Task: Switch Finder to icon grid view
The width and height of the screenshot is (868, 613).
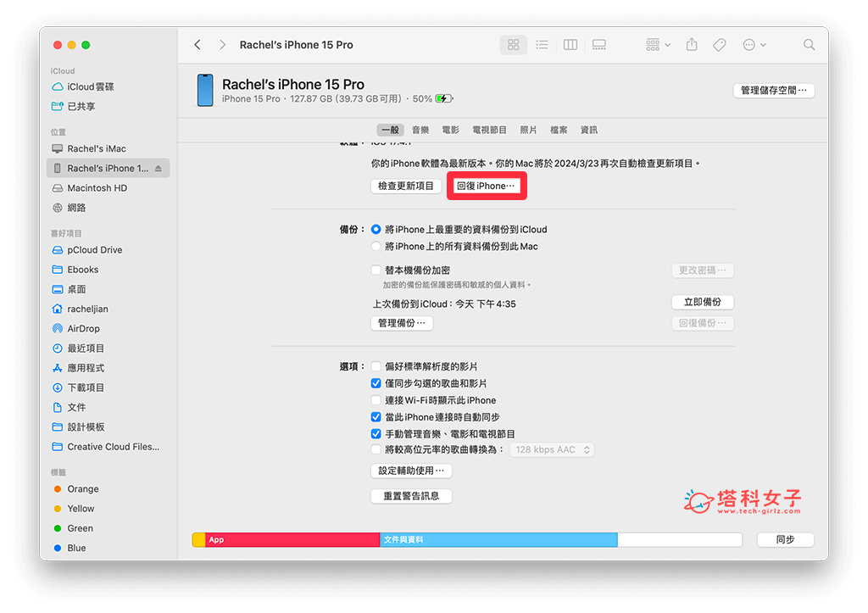Action: click(x=513, y=45)
